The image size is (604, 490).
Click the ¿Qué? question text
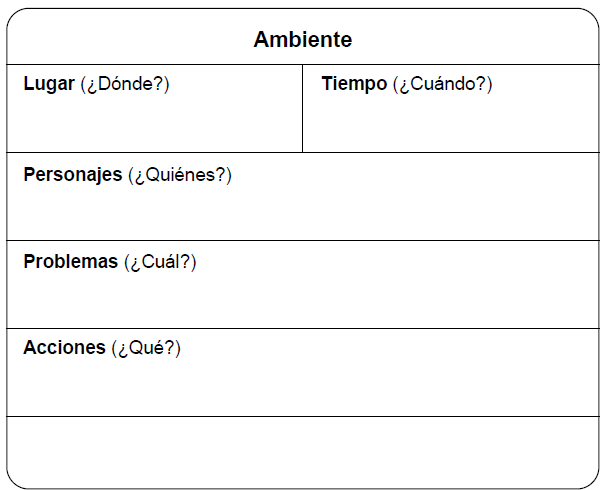[x=146, y=348]
